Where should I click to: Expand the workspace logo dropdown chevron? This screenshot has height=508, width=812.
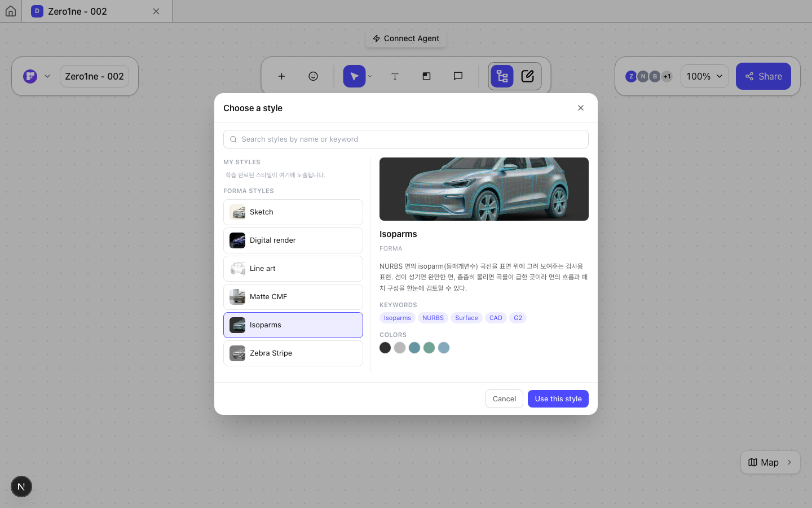click(x=47, y=76)
